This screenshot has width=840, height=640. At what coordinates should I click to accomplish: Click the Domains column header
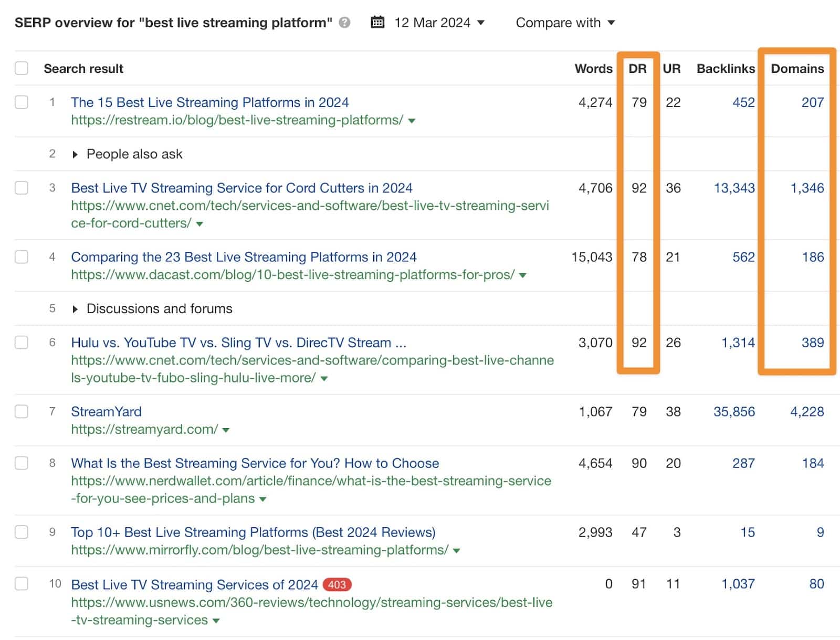point(797,69)
